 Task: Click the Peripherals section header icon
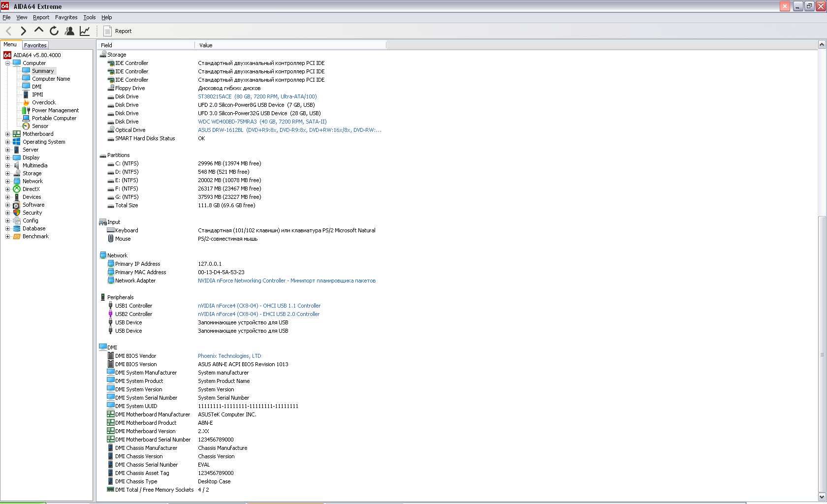point(103,297)
